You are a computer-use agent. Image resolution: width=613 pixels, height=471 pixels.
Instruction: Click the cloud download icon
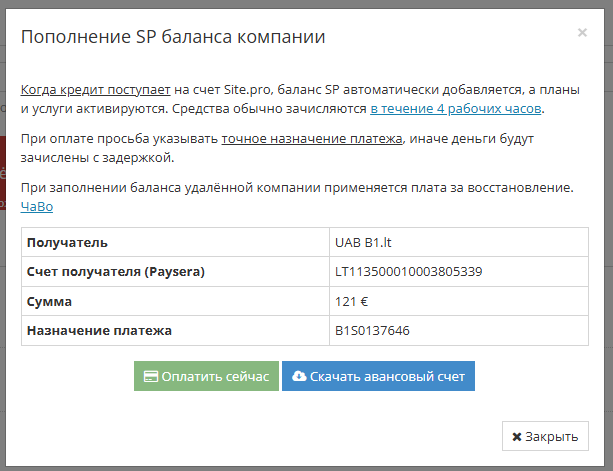click(x=299, y=377)
